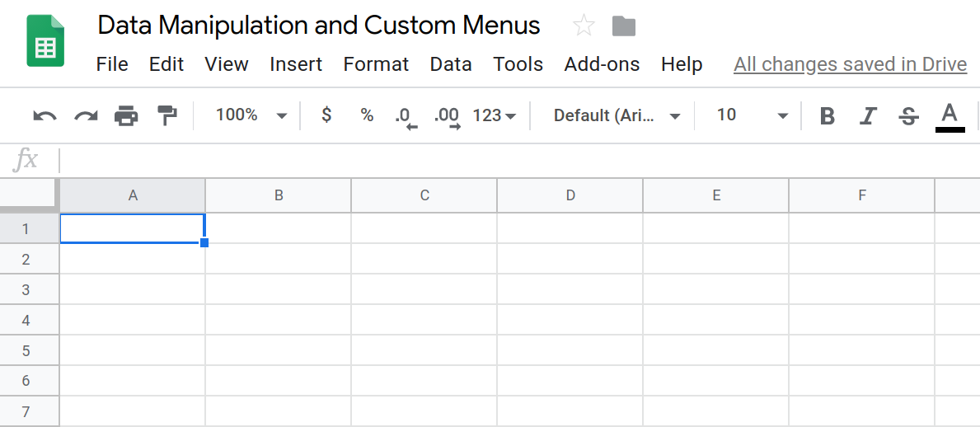Format as currency with dollar icon
The height and width of the screenshot is (427, 980).
pyautogui.click(x=326, y=115)
